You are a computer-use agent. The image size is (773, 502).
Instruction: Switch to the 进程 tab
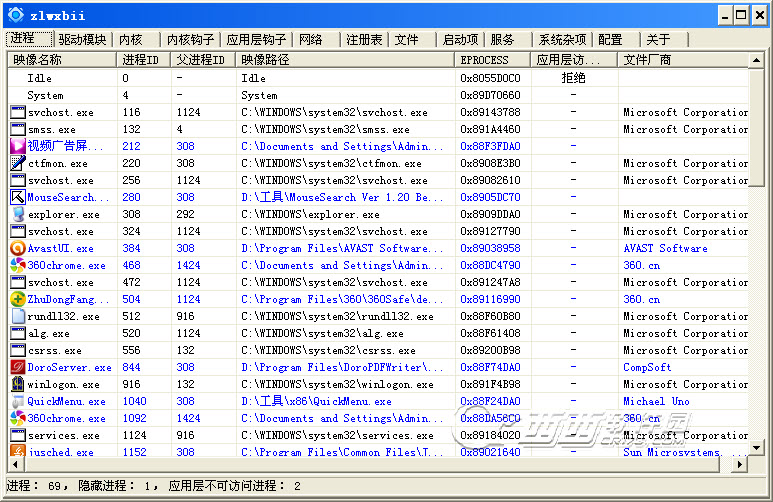29,39
